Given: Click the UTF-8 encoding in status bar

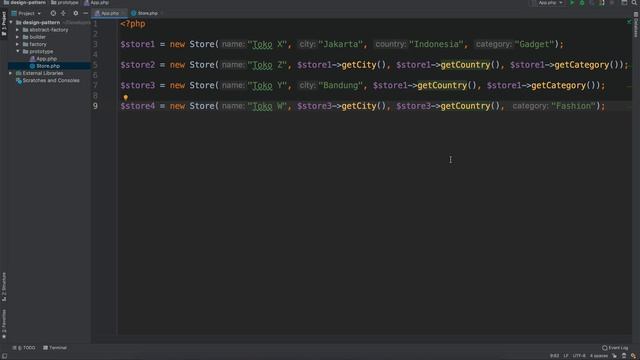Looking at the screenshot, I should coord(579,356).
